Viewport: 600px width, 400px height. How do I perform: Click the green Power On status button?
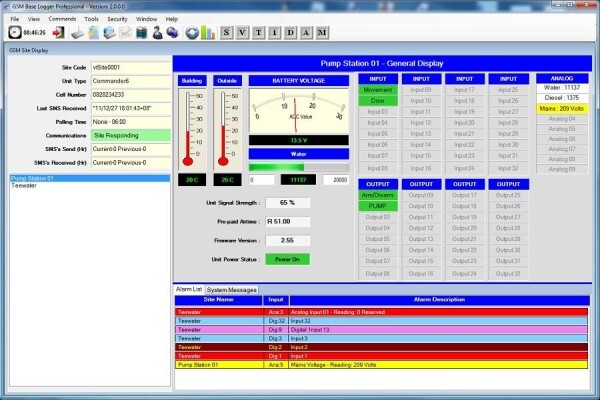click(x=287, y=259)
